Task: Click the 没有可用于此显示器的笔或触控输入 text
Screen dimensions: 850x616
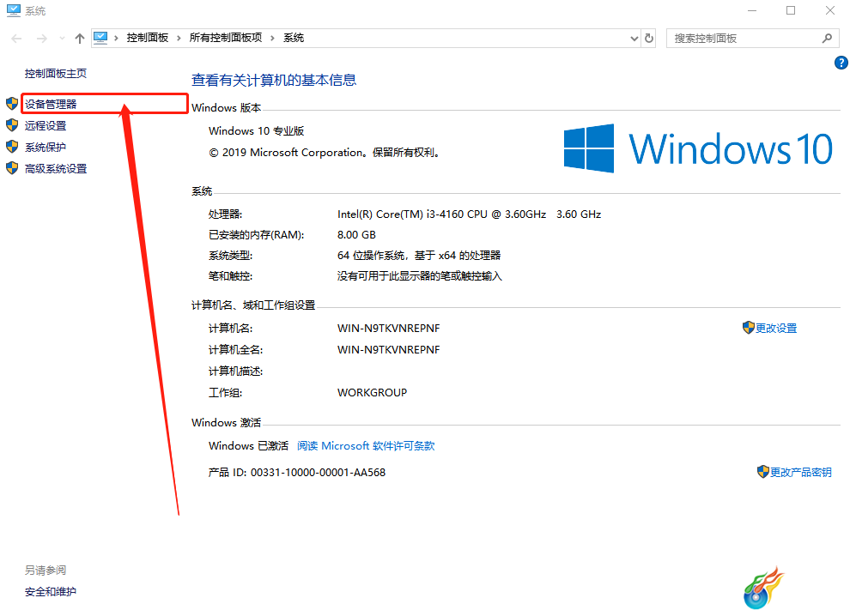Action: click(420, 276)
